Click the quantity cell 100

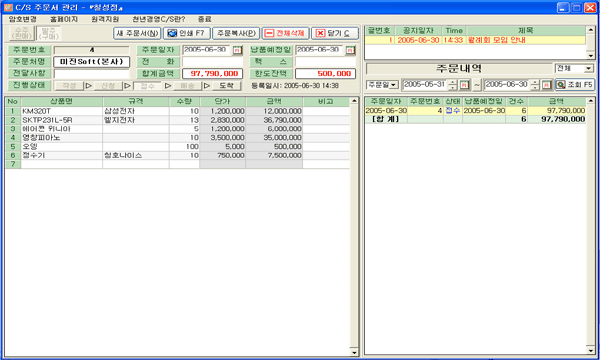click(184, 147)
